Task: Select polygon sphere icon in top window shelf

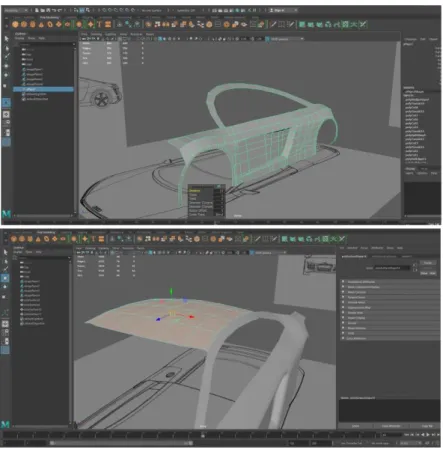Action: 15,24
